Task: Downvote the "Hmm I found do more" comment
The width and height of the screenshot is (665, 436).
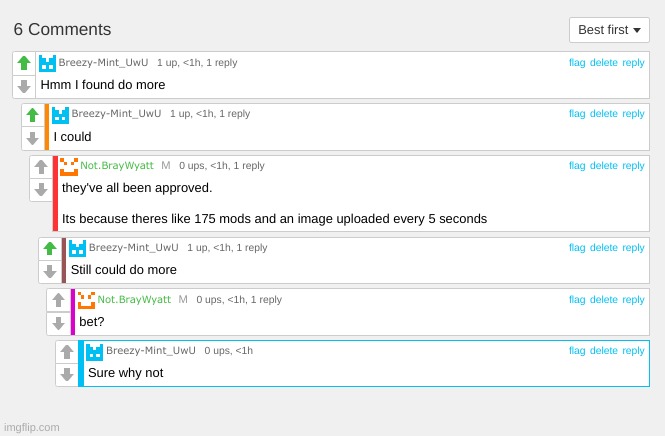Action: click(x=24, y=87)
